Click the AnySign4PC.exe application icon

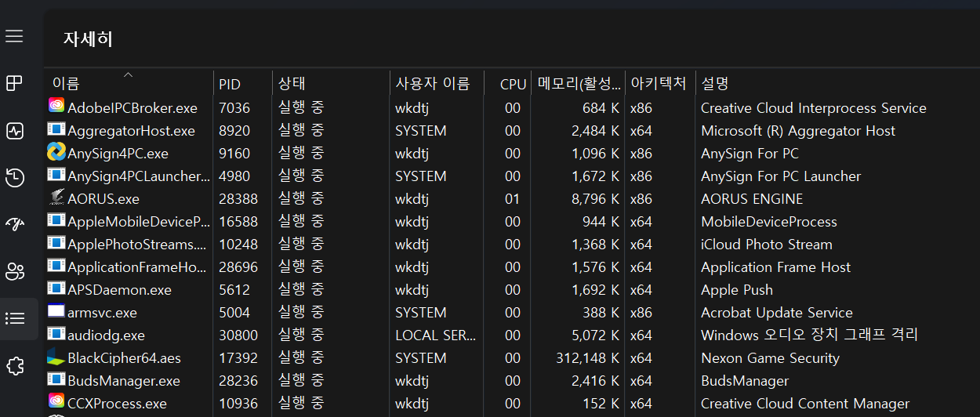coord(56,151)
